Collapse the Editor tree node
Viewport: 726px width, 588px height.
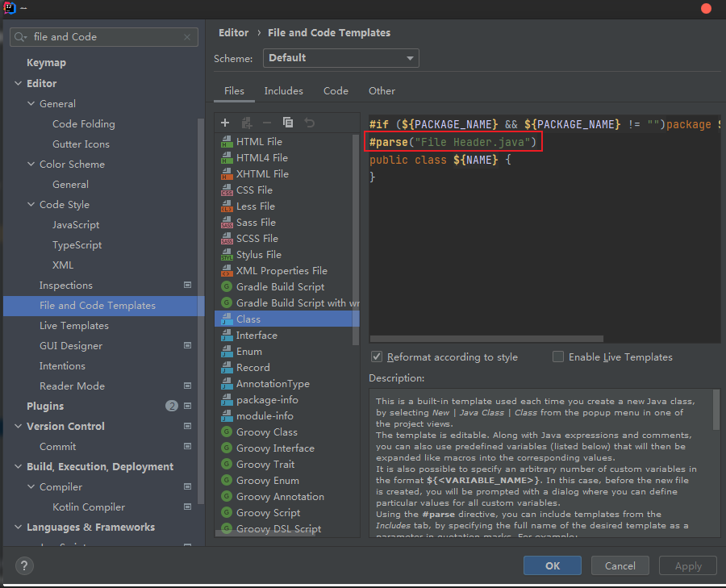[x=18, y=83]
